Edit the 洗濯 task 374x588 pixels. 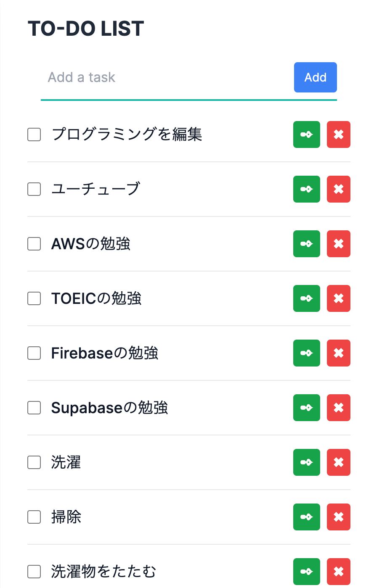point(307,462)
